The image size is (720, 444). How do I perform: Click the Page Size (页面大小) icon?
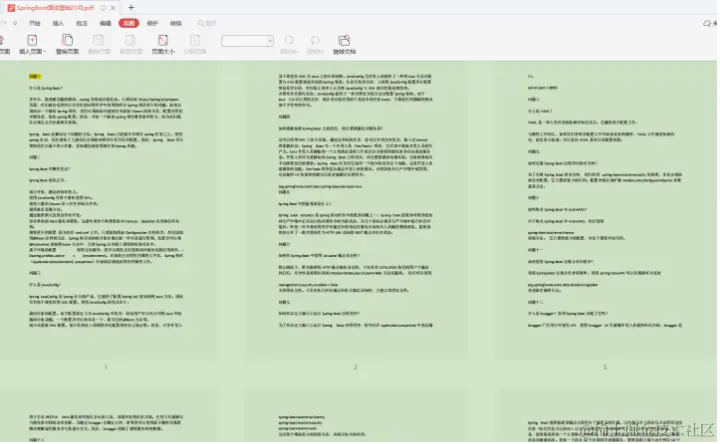click(163, 40)
